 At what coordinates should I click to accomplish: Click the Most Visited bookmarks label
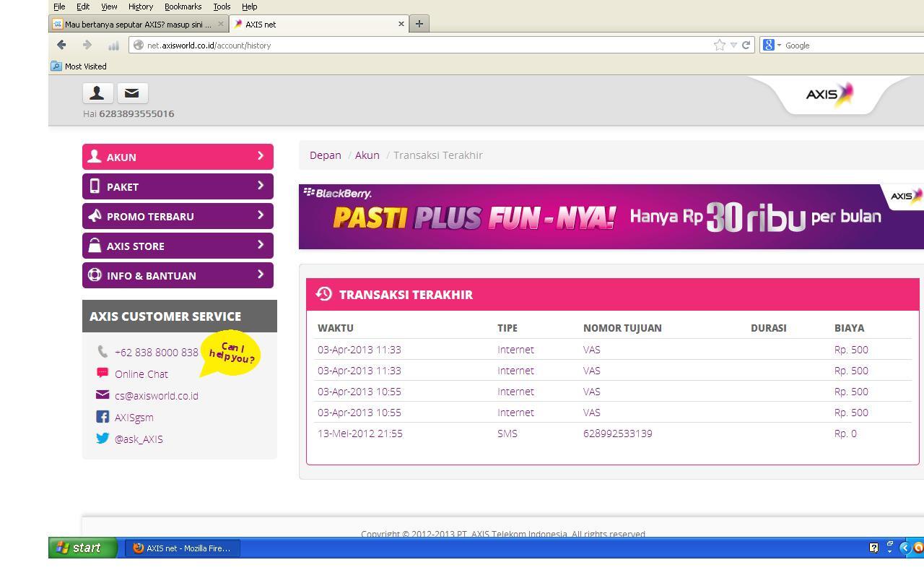pos(85,66)
